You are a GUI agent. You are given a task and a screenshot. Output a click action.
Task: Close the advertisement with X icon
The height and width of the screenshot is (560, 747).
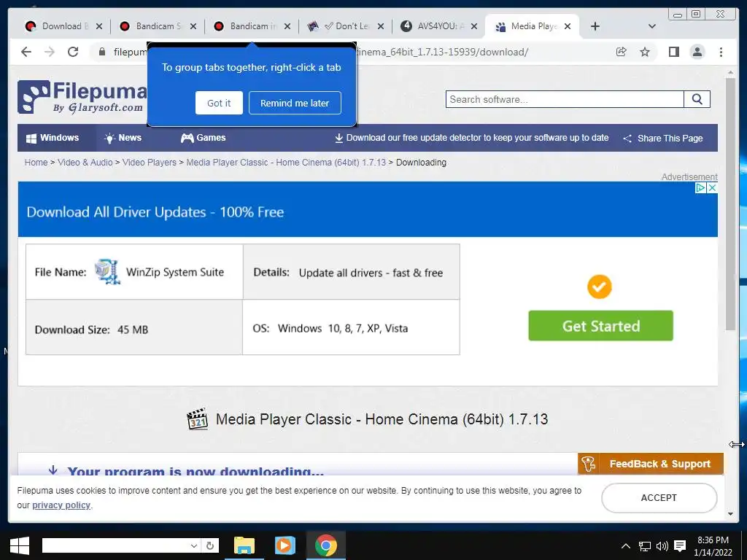(712, 187)
